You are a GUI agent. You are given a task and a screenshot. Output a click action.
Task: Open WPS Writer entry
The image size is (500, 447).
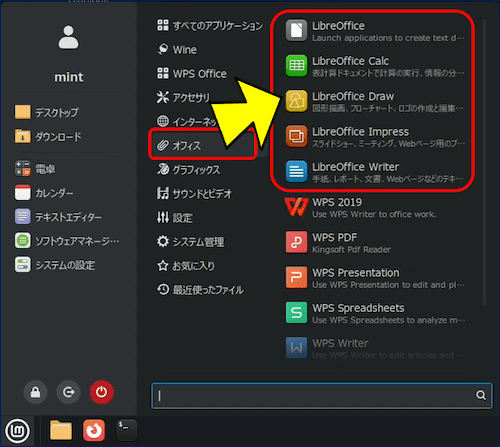point(375,348)
